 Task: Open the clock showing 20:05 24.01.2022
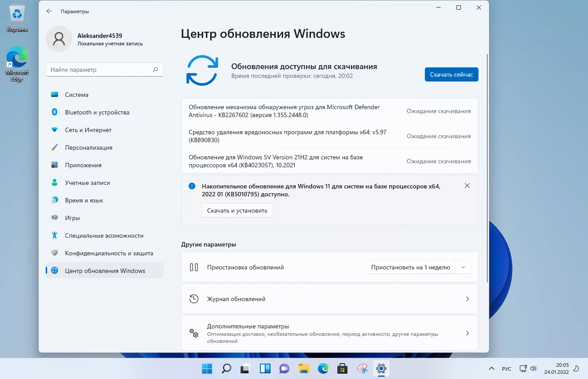556,368
